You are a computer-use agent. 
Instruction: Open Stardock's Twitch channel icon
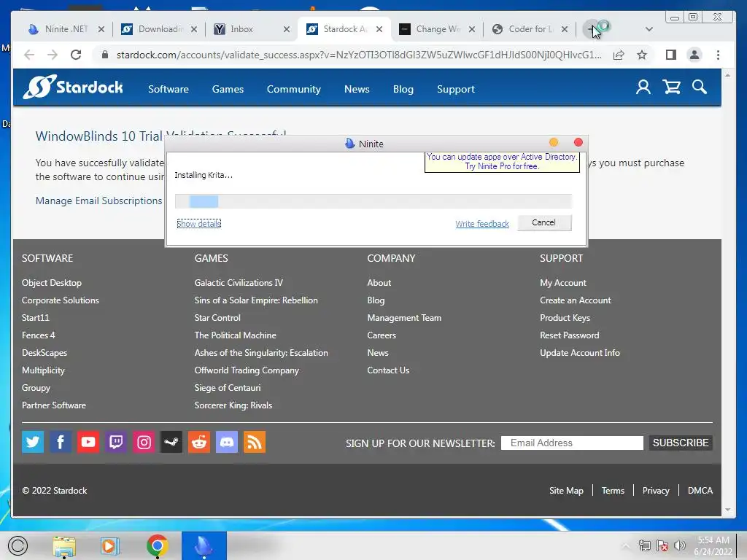coord(116,442)
